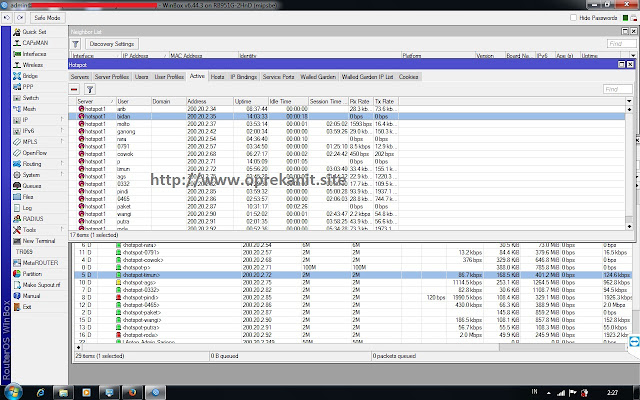Switch to the Walled Garden IP List tab
Screen dimensions: 640x400
[x=367, y=77]
